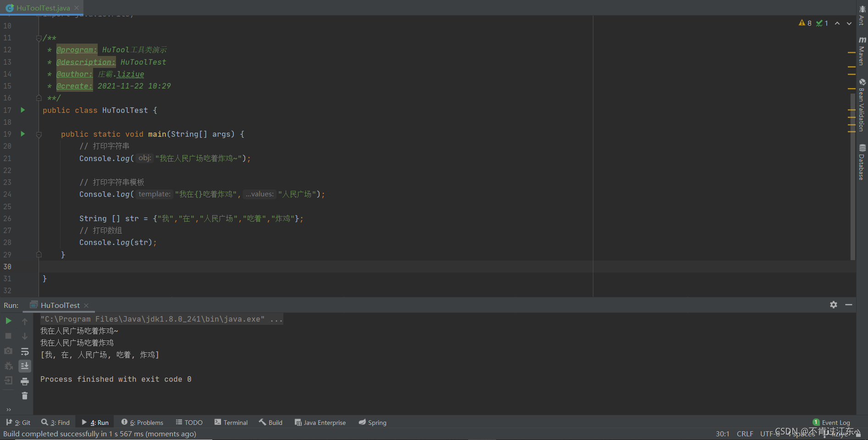Click 'Process finished with exit code 0' text
Screen dimensions: 868x440
(116, 379)
